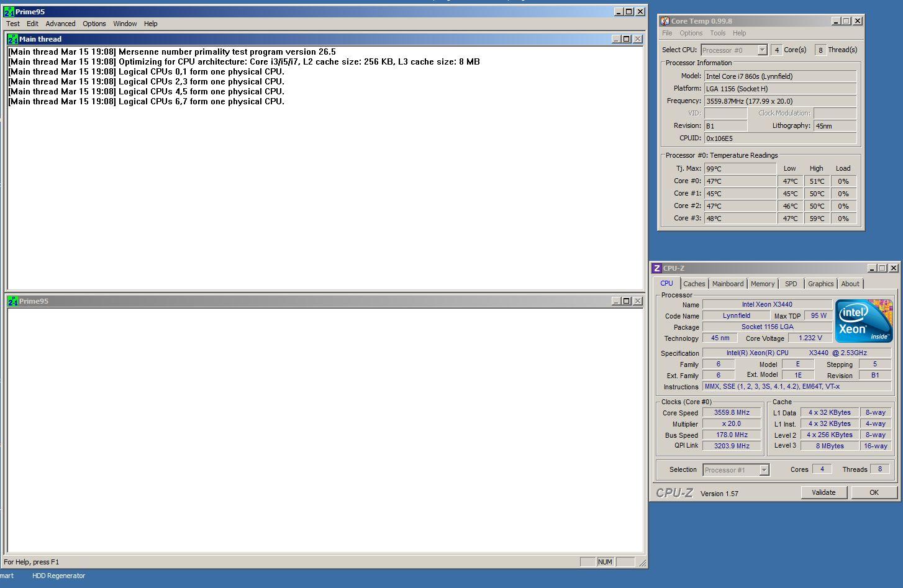
Task: Expand the Selection processor dropdown in CPU-Z
Action: [x=764, y=470]
